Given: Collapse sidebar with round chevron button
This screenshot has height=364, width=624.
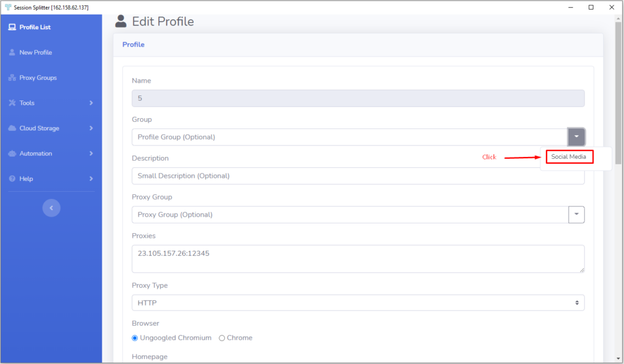Looking at the screenshot, I should tap(51, 208).
